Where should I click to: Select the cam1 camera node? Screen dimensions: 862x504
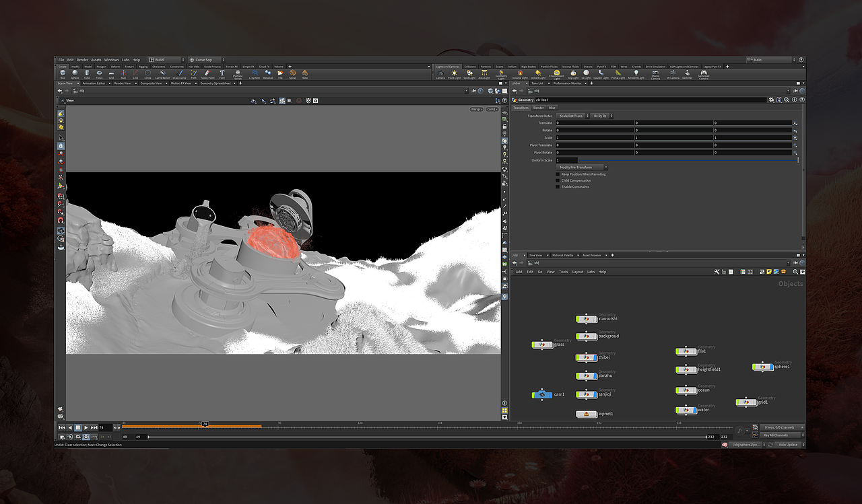542,394
